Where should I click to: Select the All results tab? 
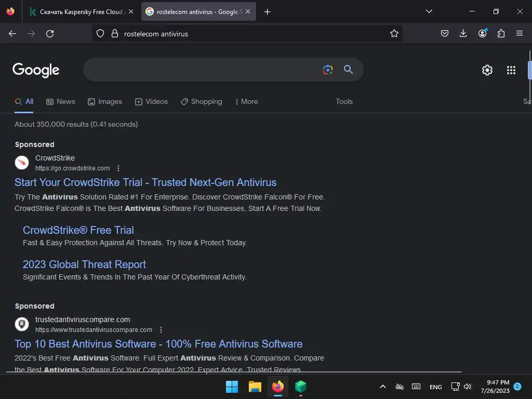coord(24,101)
